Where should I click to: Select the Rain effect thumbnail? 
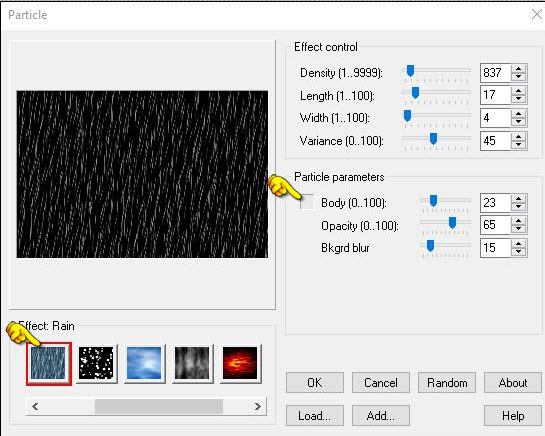(x=48, y=363)
